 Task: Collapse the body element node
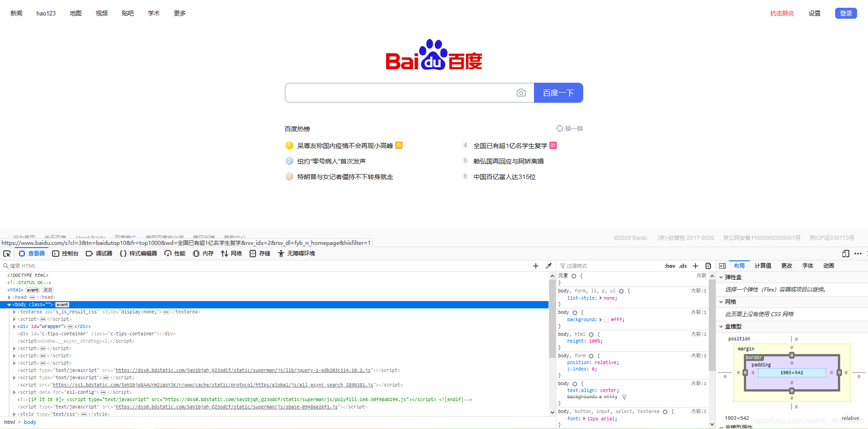pyautogui.click(x=9, y=305)
